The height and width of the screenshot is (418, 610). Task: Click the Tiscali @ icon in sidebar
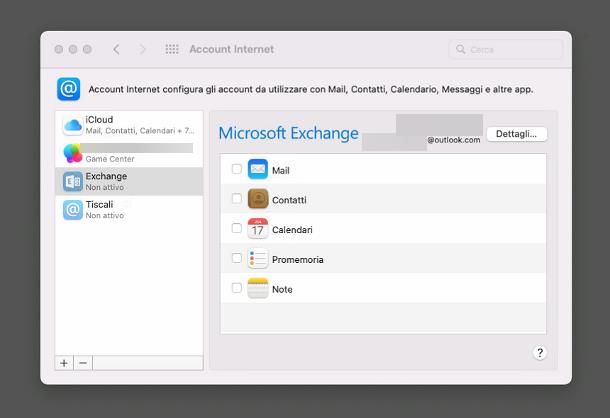click(73, 210)
